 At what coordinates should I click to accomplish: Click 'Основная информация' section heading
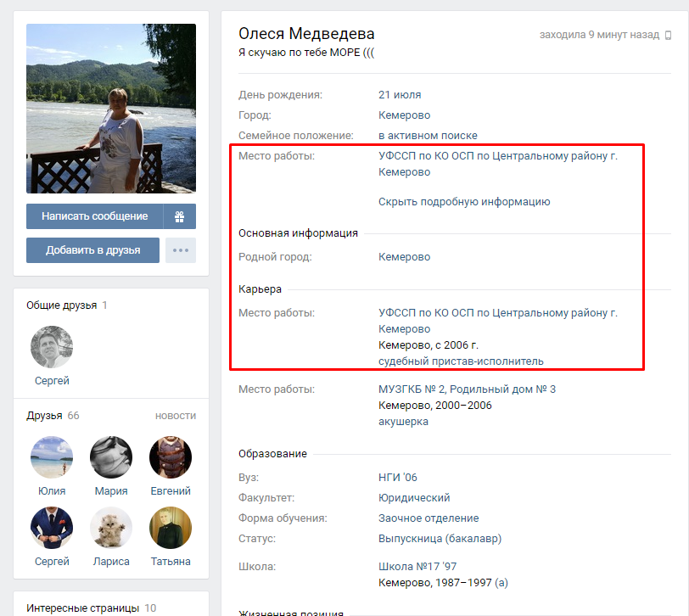298,233
